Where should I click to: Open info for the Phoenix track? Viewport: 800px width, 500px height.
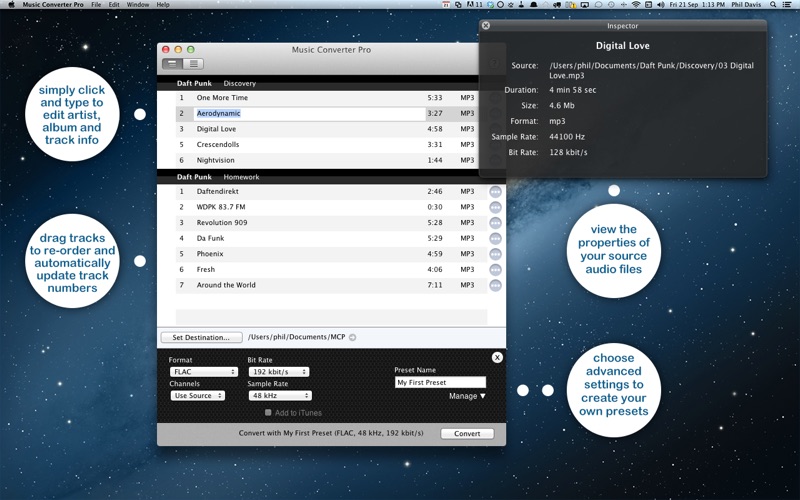495,254
